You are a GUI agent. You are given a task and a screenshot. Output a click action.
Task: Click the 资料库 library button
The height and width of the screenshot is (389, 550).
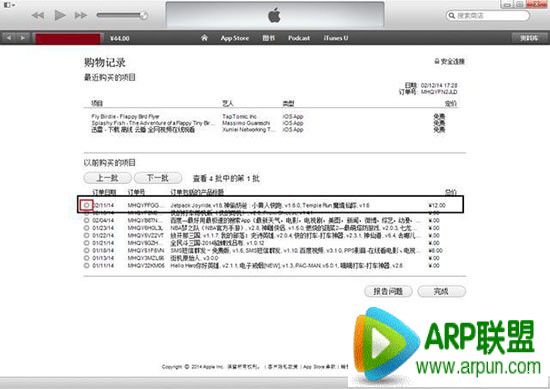pyautogui.click(x=529, y=38)
